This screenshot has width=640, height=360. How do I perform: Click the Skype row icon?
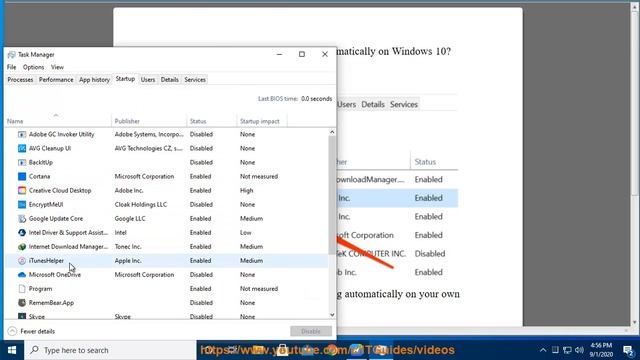[22, 316]
